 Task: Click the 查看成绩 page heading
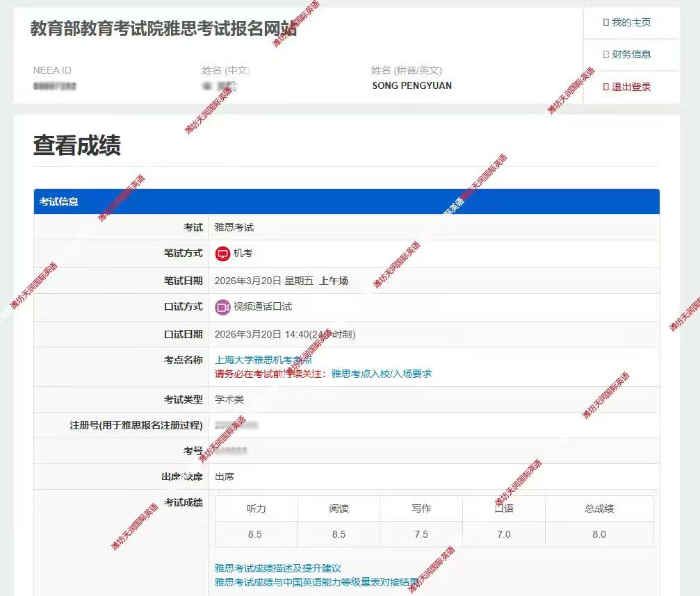77,146
